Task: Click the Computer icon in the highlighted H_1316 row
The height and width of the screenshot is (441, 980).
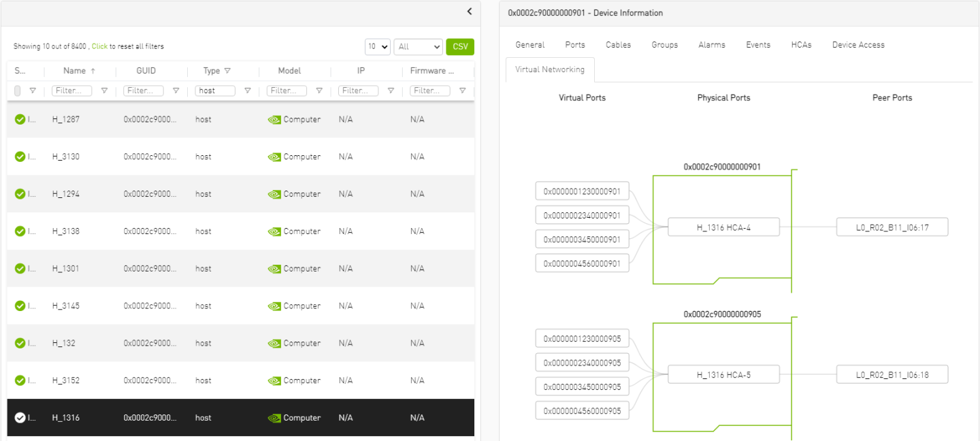Action: (273, 417)
